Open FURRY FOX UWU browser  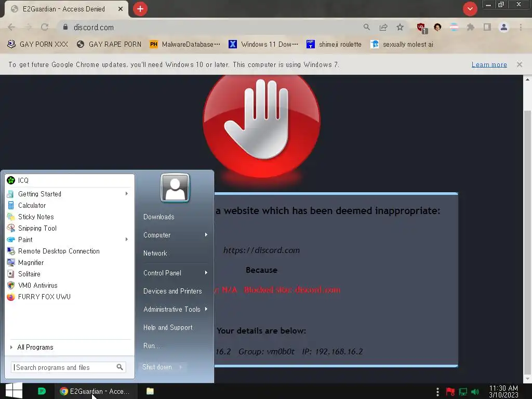pos(70,297)
